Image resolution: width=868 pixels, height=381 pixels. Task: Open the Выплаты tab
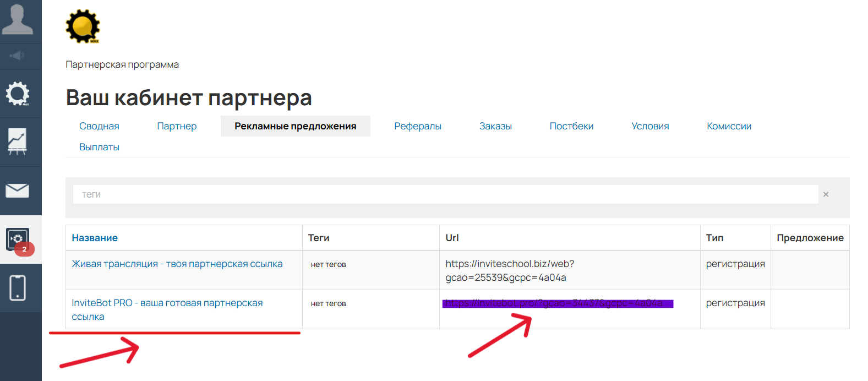(99, 147)
